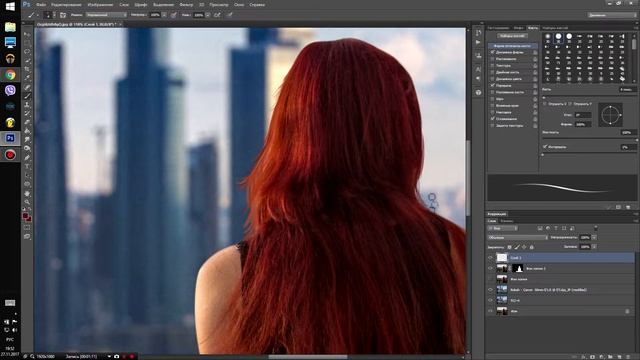Uncheck Динамика формы in Brush panel

pyautogui.click(x=493, y=52)
